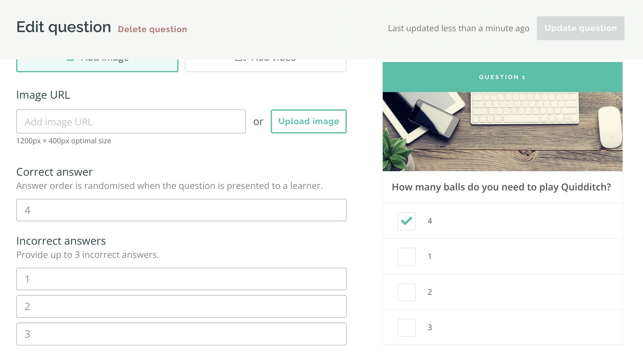Open the Delete question link
This screenshot has height=364, width=643.
pos(153,29)
